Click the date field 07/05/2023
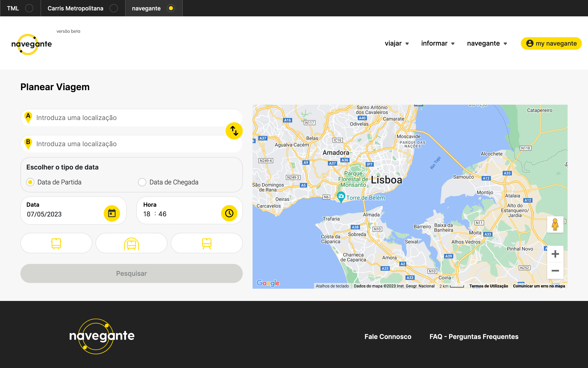 click(x=44, y=214)
